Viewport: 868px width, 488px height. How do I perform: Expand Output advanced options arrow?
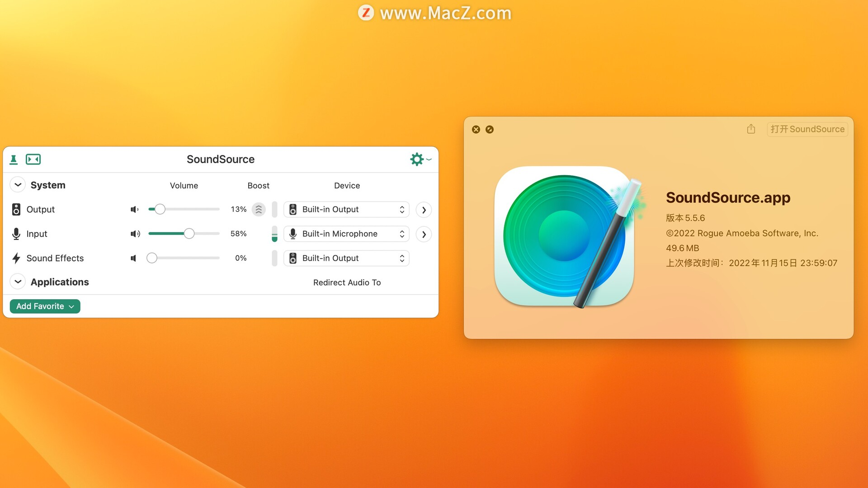coord(424,210)
